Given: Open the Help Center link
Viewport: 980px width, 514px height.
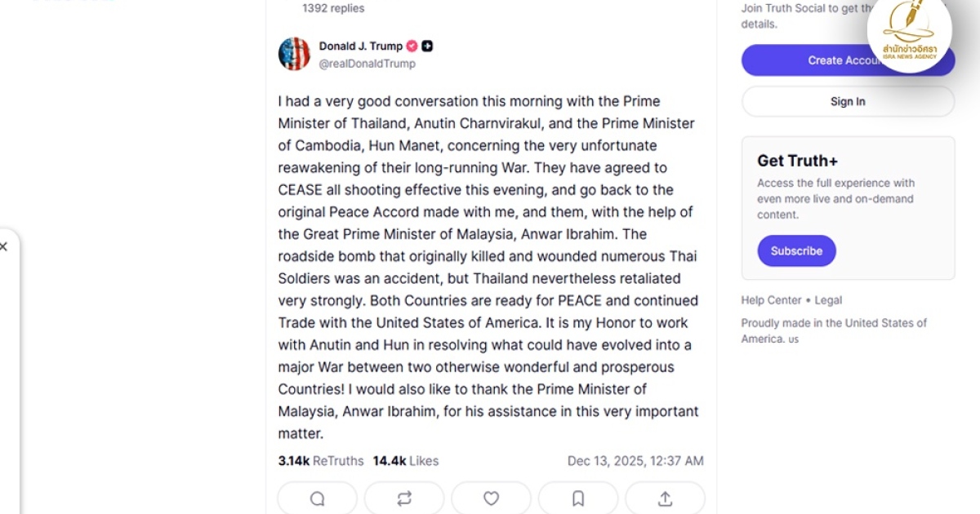Looking at the screenshot, I should pos(771,300).
